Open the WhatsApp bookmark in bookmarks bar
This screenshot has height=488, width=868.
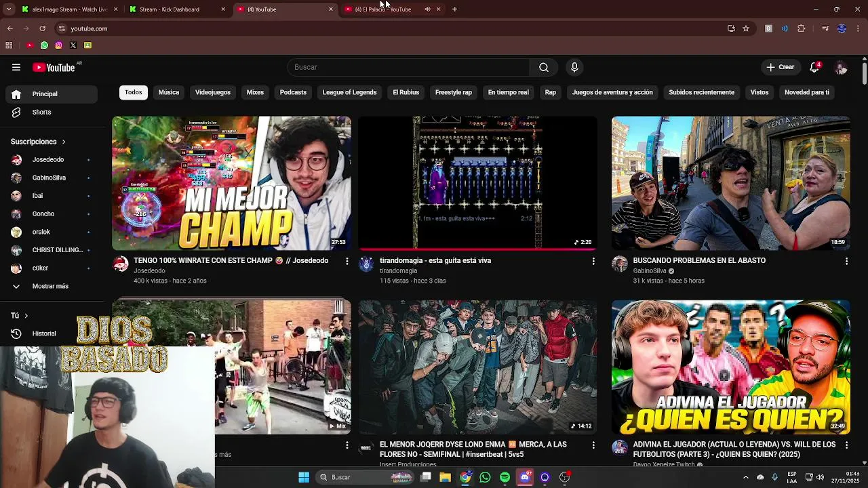44,45
